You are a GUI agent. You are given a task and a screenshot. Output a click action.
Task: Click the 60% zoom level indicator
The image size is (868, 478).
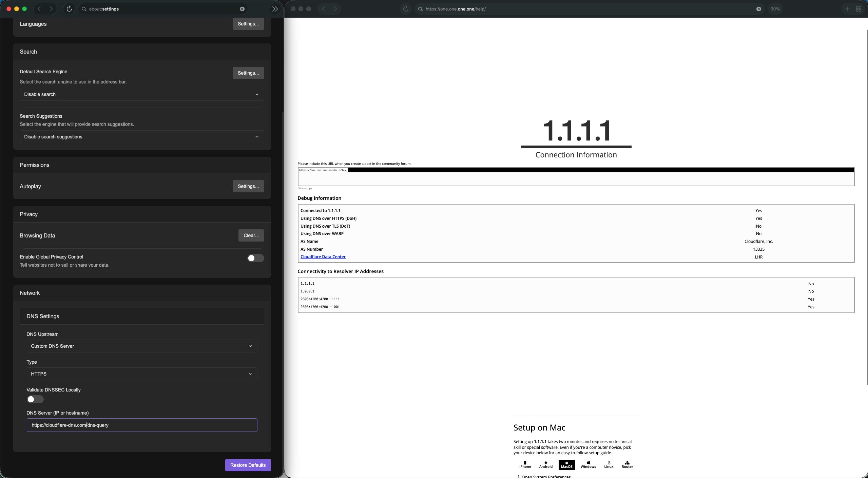[775, 9]
